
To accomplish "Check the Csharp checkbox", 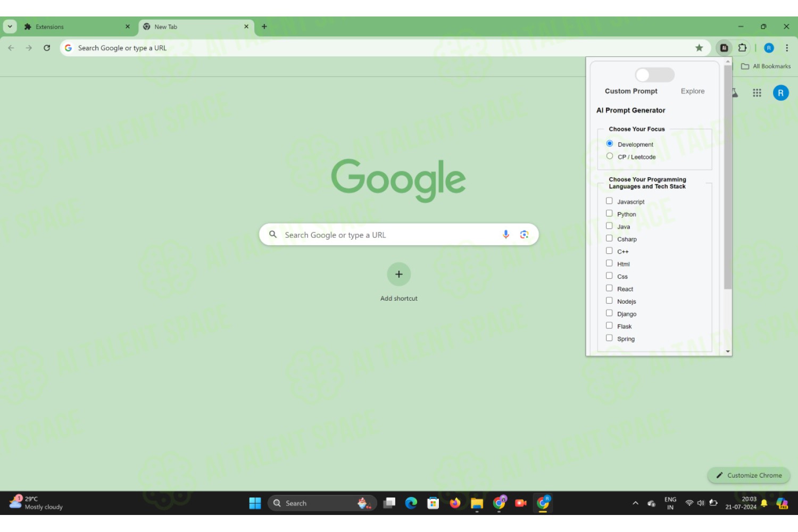I will [x=609, y=238].
